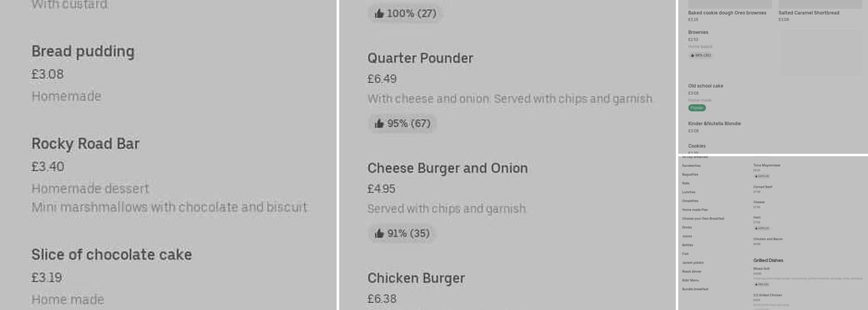
Task: Go to the Kids' Menu category
Action: [x=690, y=280]
